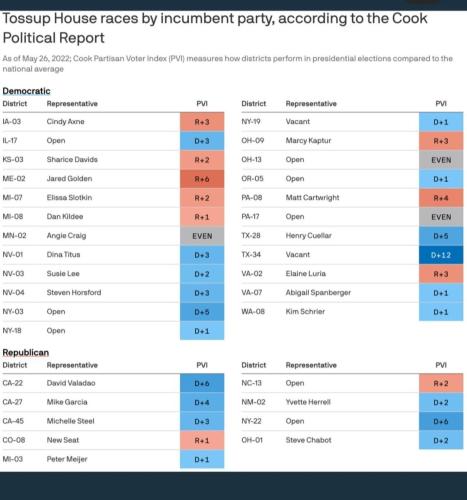Click the PA-08 Matt Cartwright R+4 cell

coord(441,198)
